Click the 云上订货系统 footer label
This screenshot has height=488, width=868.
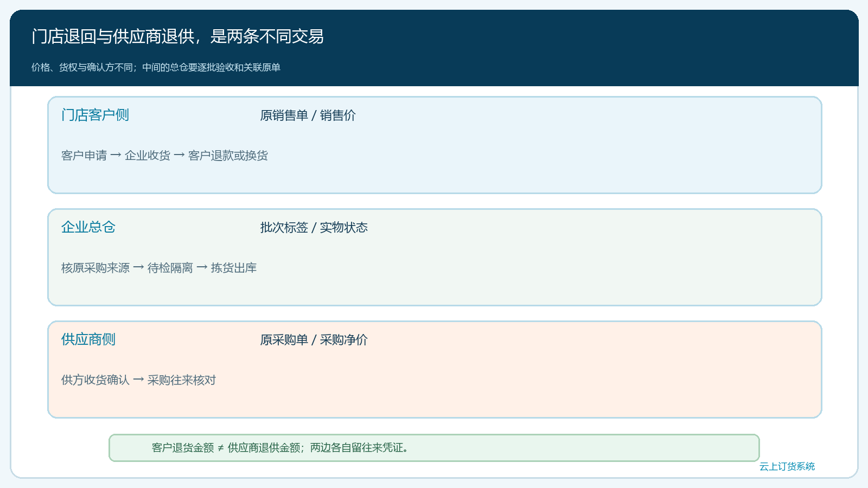[787, 466]
